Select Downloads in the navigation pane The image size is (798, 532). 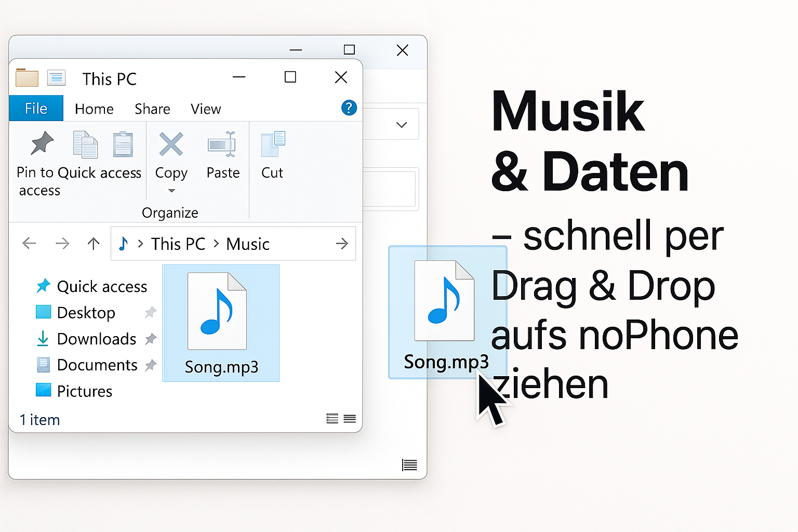point(96,339)
